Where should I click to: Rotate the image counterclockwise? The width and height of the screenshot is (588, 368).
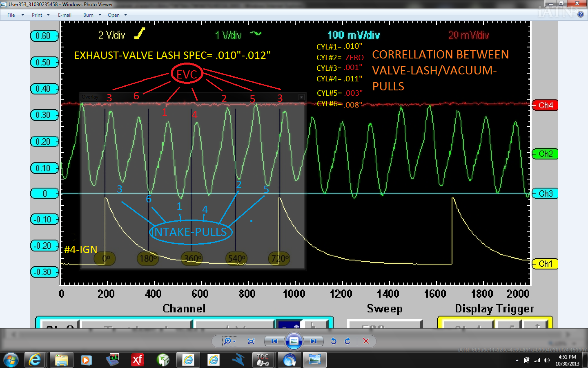click(x=334, y=341)
